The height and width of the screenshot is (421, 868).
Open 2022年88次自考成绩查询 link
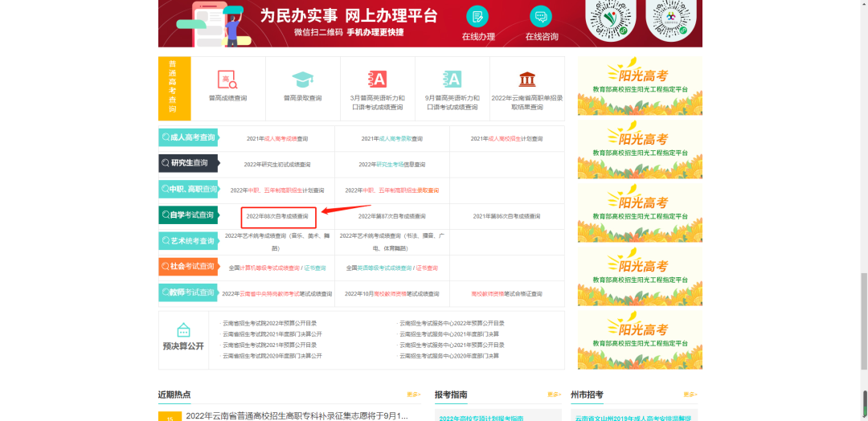pos(277,216)
